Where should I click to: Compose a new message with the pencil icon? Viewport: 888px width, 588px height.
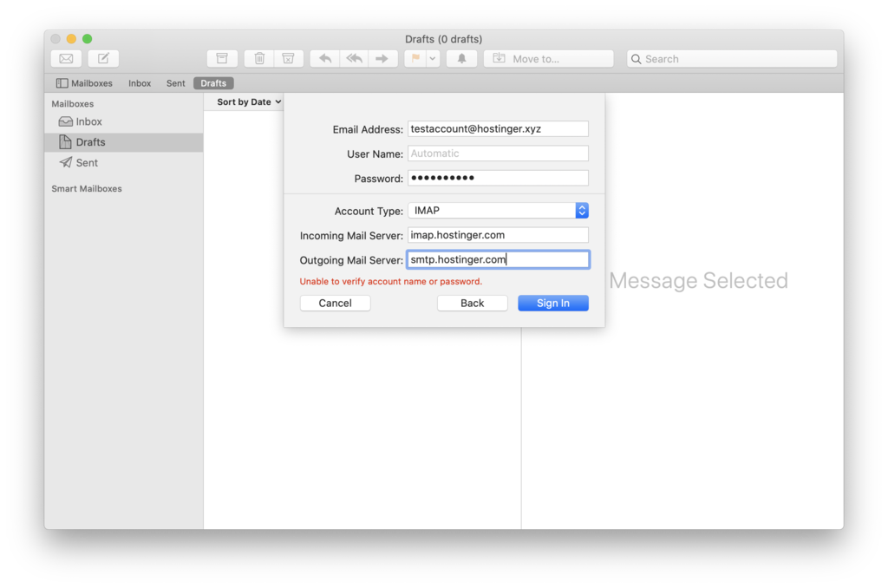point(103,58)
